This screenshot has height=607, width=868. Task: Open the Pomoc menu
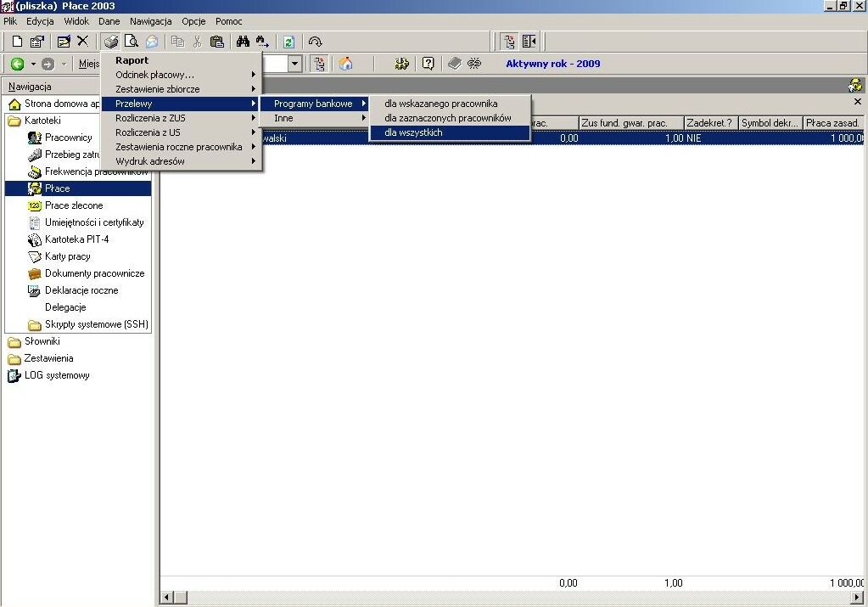(x=228, y=21)
